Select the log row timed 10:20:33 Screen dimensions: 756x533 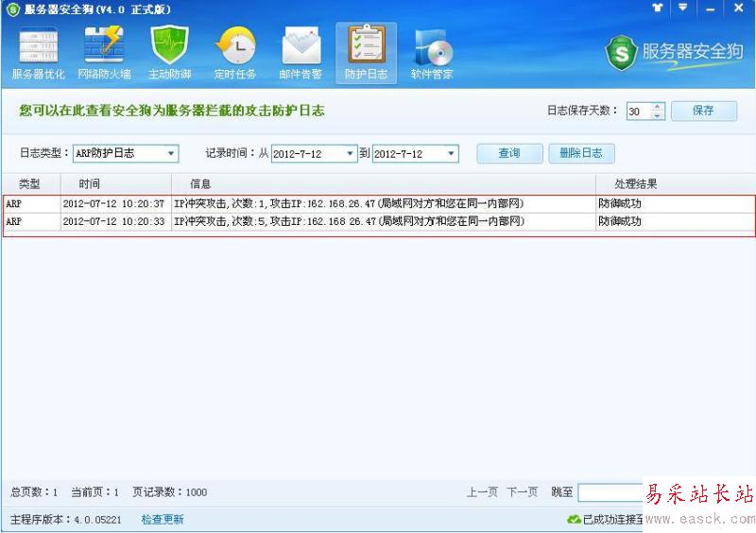(379, 221)
